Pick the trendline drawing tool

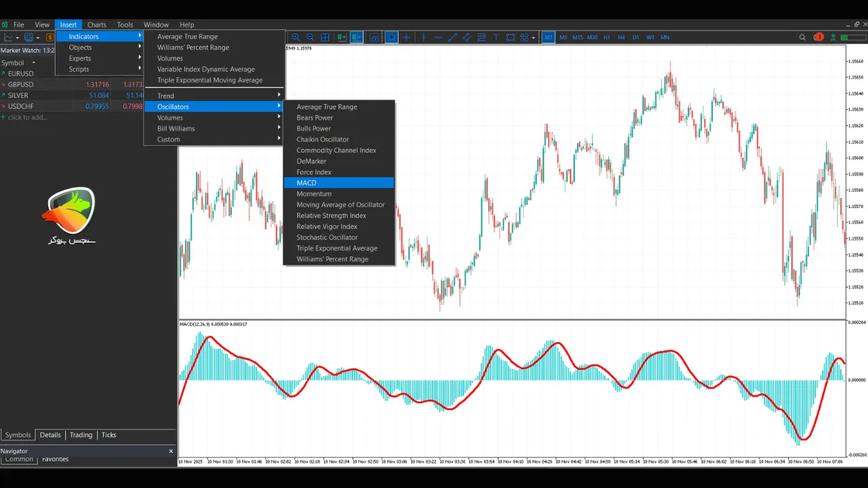pyautogui.click(x=452, y=37)
